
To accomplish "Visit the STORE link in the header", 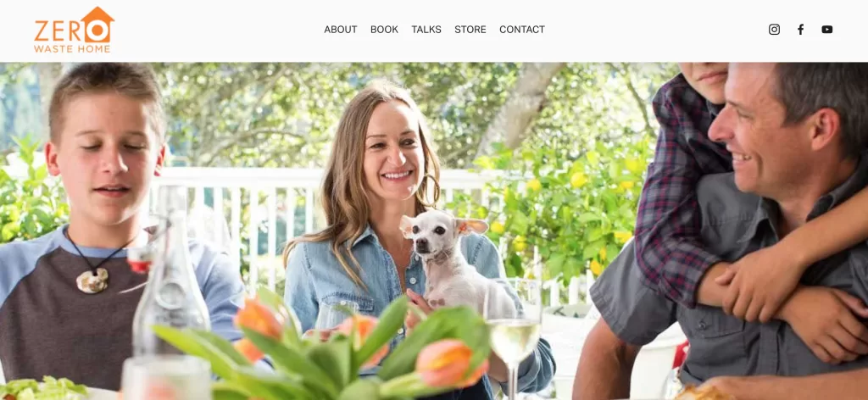I will click(470, 30).
